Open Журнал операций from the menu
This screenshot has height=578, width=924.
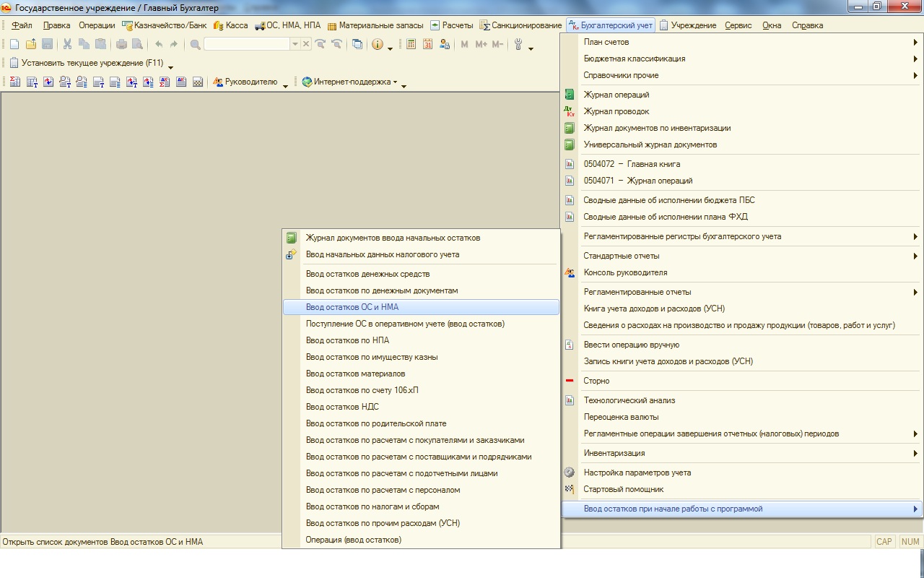pyautogui.click(x=616, y=95)
